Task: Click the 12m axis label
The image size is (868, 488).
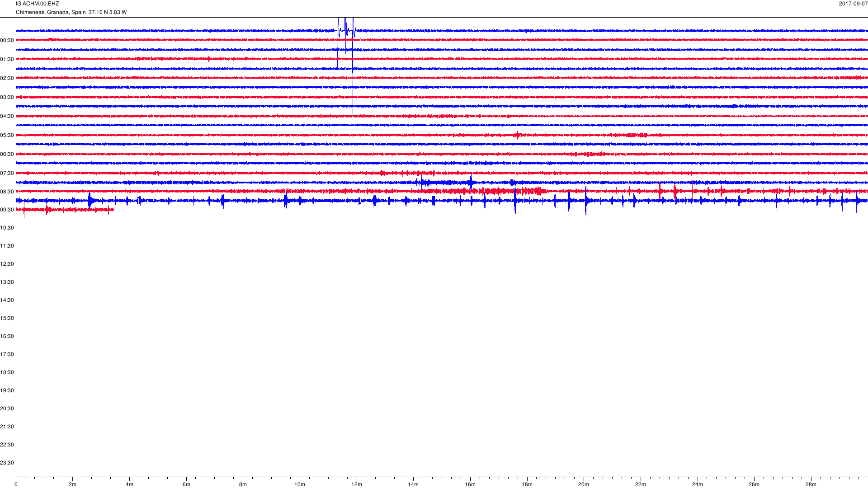Action: pyautogui.click(x=357, y=484)
